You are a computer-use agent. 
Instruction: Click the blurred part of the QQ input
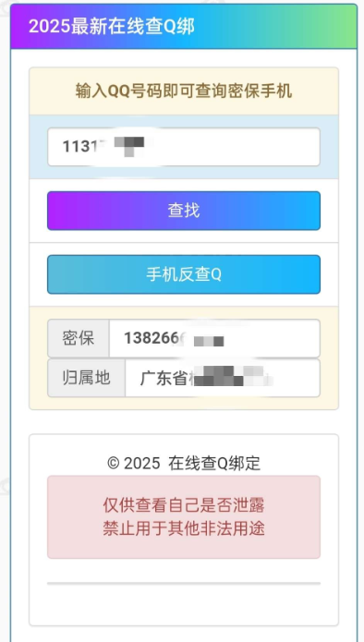click(129, 147)
